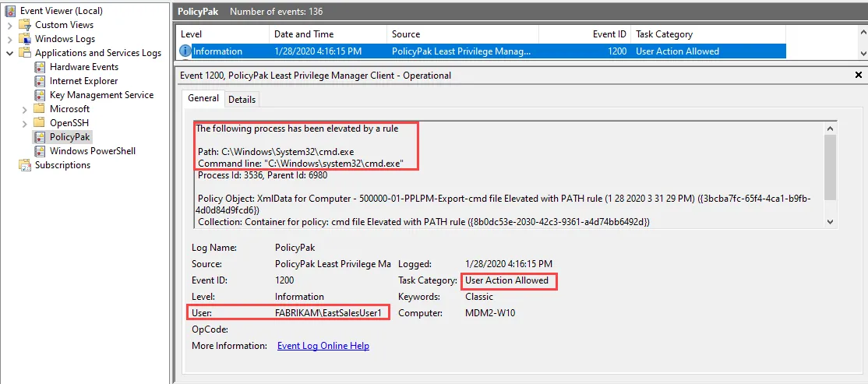Sort events by Date and Time column
This screenshot has height=384, width=868.
tap(304, 34)
